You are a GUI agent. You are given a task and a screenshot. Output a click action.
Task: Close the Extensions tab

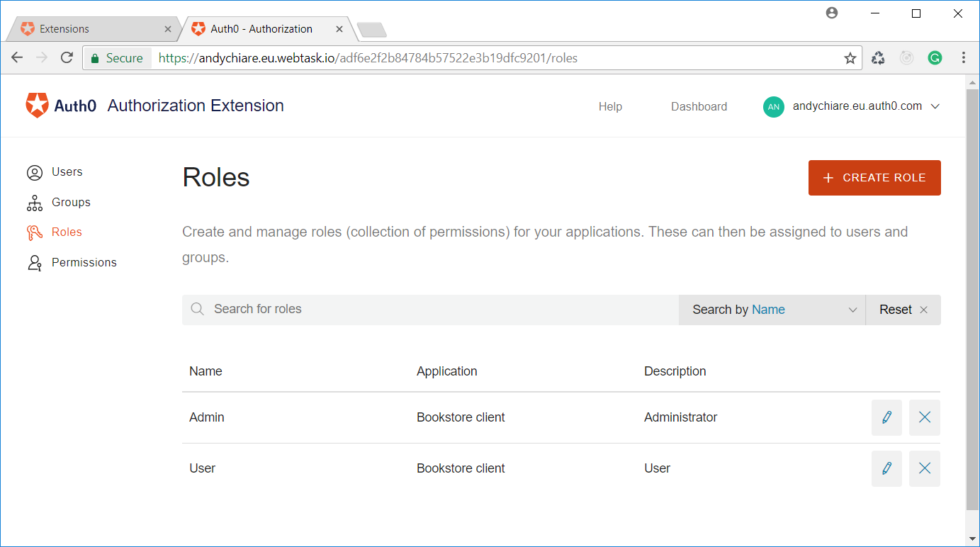[168, 29]
